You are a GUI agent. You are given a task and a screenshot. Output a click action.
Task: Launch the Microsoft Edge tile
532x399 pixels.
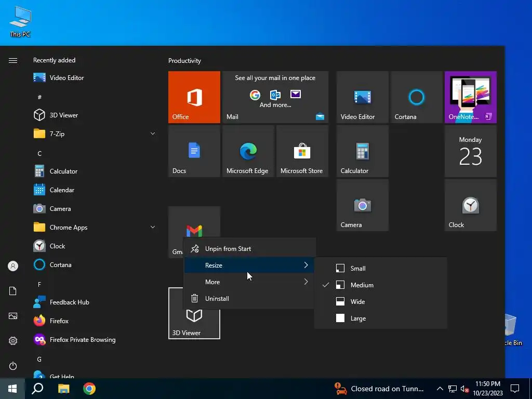tap(248, 151)
